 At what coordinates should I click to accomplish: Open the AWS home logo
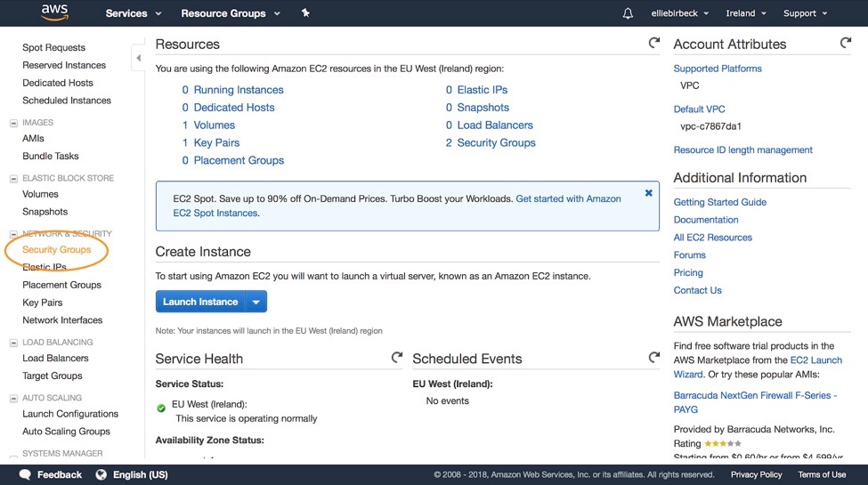55,12
